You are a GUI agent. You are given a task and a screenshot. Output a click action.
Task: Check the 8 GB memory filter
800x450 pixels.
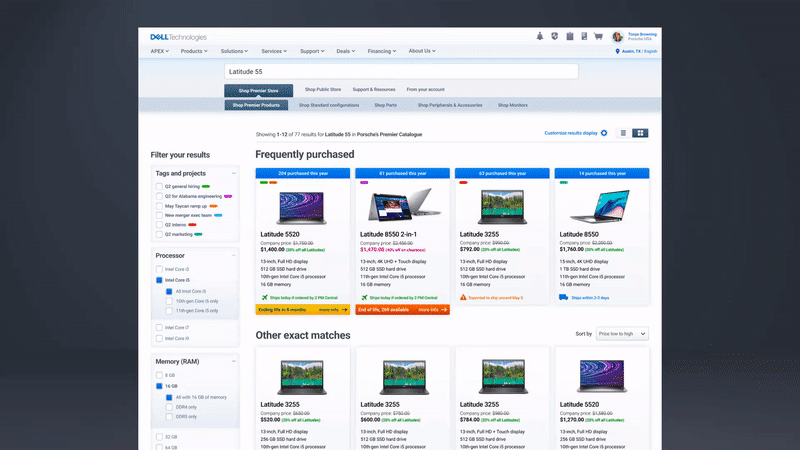click(159, 375)
